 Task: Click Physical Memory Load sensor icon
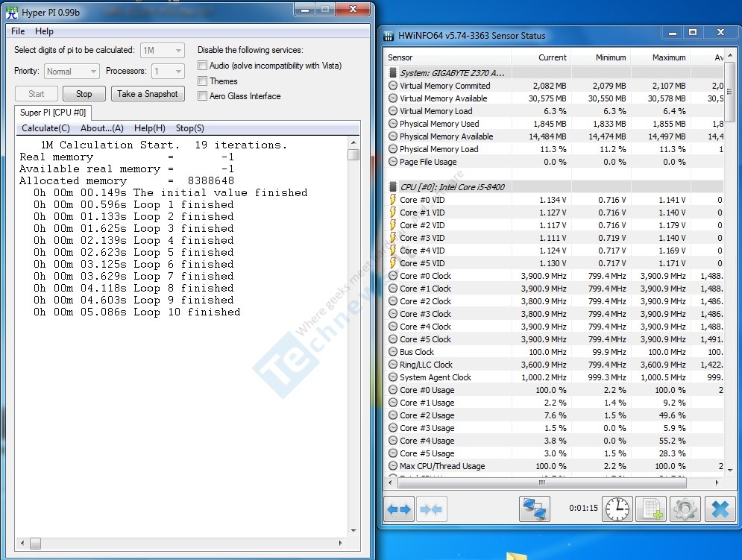pyautogui.click(x=393, y=149)
